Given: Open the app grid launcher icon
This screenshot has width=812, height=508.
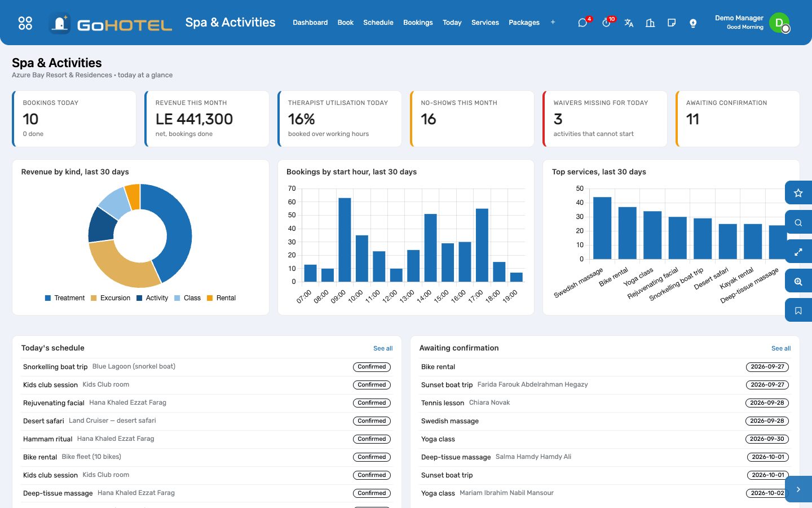Looking at the screenshot, I should [x=25, y=23].
